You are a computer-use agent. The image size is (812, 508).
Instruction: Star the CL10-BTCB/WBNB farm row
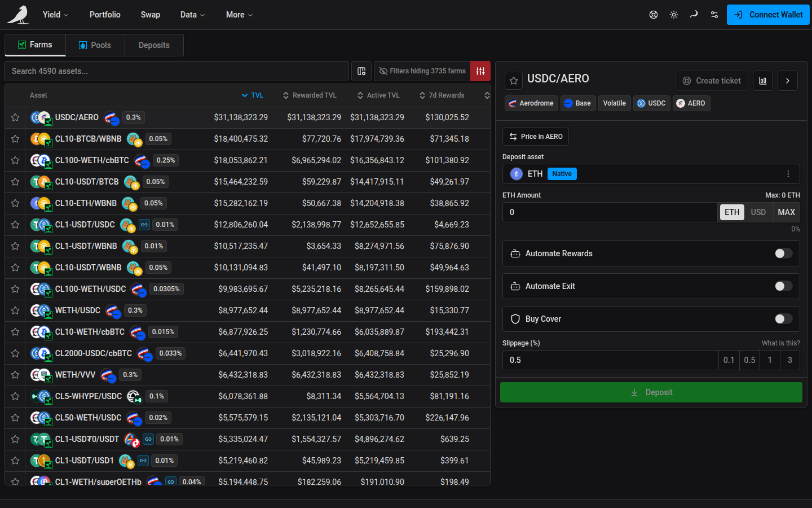[15, 139]
